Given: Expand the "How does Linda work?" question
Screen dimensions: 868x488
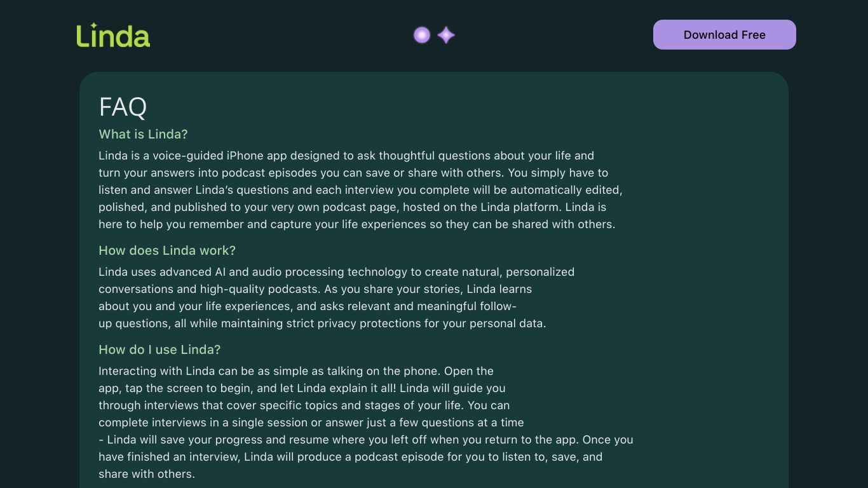Looking at the screenshot, I should tap(167, 250).
